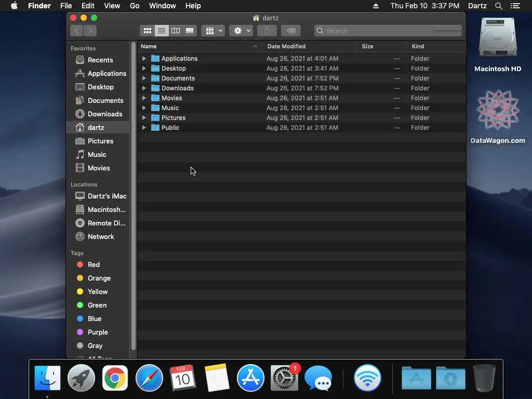Sort by the Size column header
532x399 pixels.
381,46
